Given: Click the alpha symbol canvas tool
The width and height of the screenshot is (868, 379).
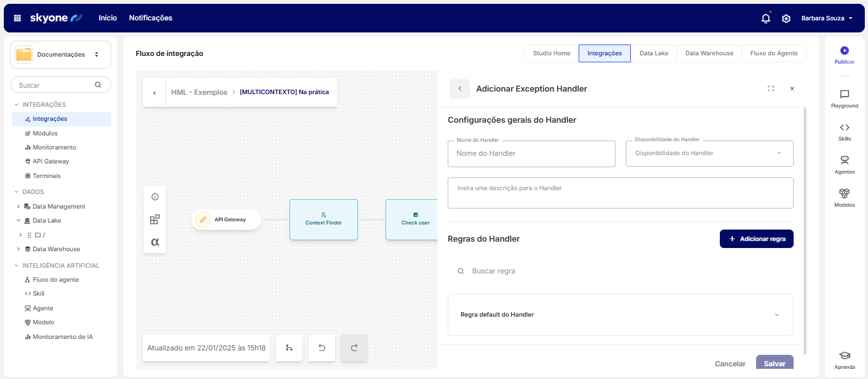Looking at the screenshot, I should click(x=155, y=242).
